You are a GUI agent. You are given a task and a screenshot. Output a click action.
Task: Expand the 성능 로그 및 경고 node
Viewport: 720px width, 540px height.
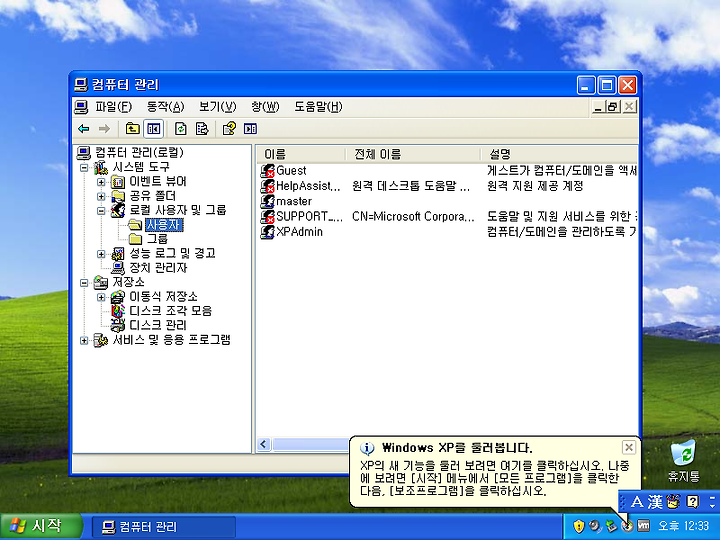pyautogui.click(x=101, y=253)
